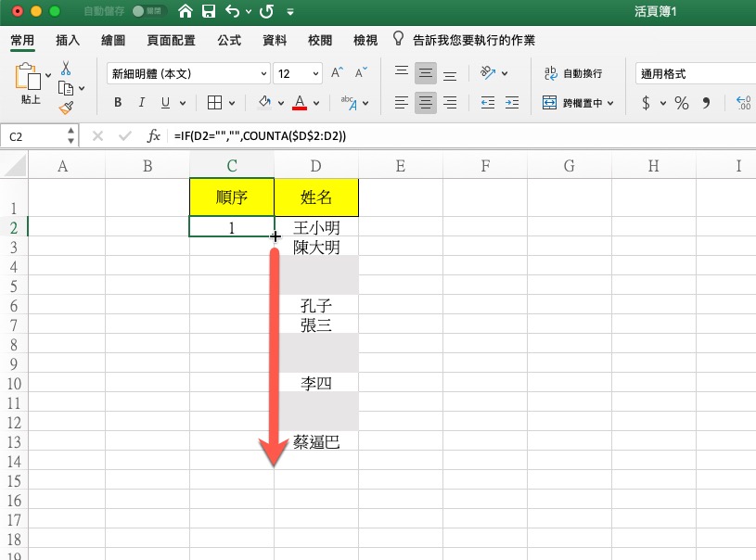Open the 插入 Insert tab
Viewport: 756px width, 560px height.
click(x=68, y=40)
